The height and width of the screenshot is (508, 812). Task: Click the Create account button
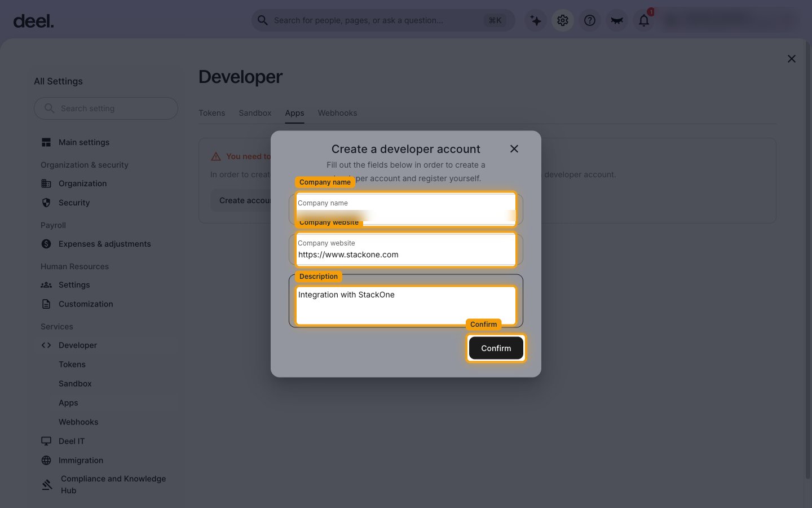tap(241, 200)
